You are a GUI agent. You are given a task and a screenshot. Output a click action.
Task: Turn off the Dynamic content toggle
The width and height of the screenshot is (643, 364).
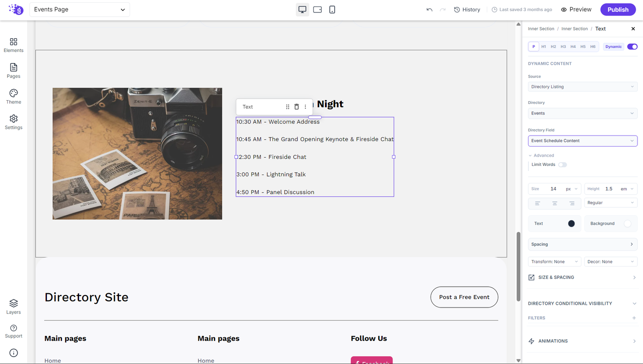(632, 46)
